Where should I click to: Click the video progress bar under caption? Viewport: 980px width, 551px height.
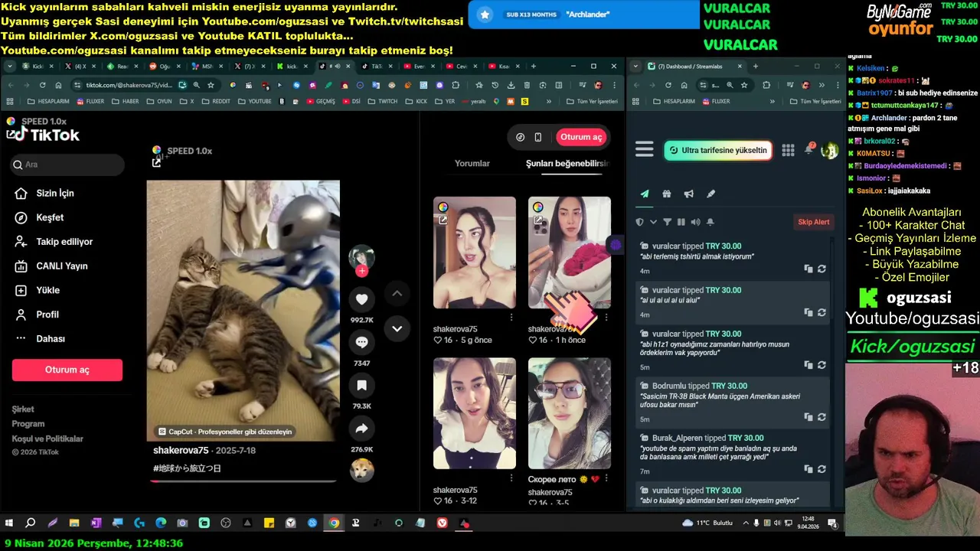pos(243,481)
